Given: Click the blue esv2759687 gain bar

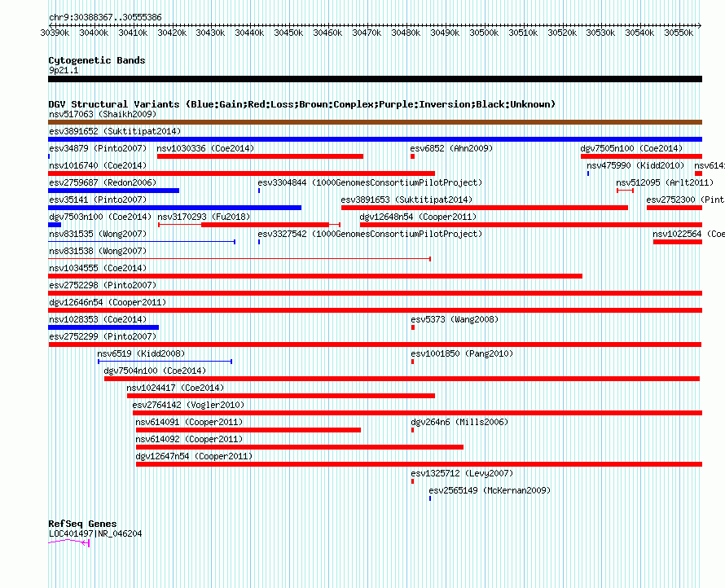Looking at the screenshot, I should tap(113, 191).
